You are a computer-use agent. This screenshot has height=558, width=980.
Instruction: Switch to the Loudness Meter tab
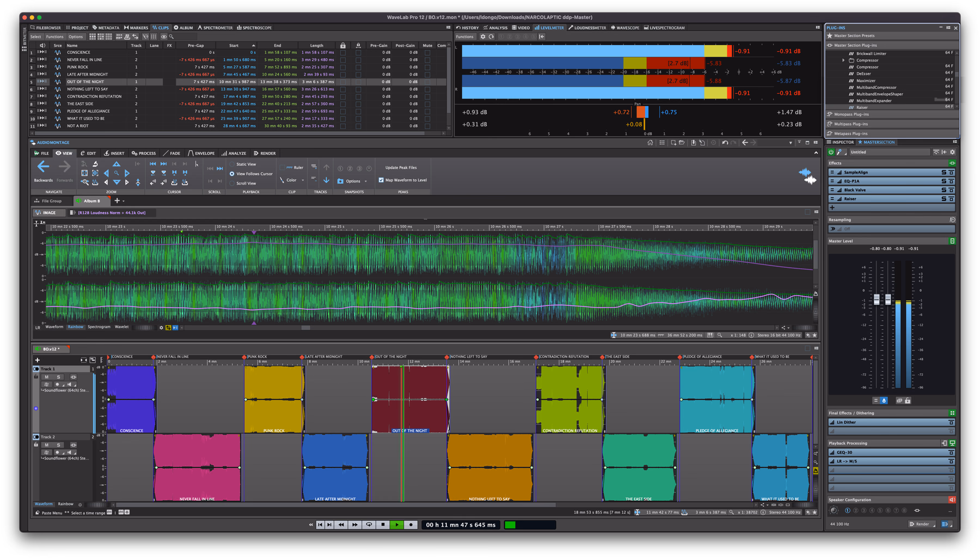(x=587, y=28)
